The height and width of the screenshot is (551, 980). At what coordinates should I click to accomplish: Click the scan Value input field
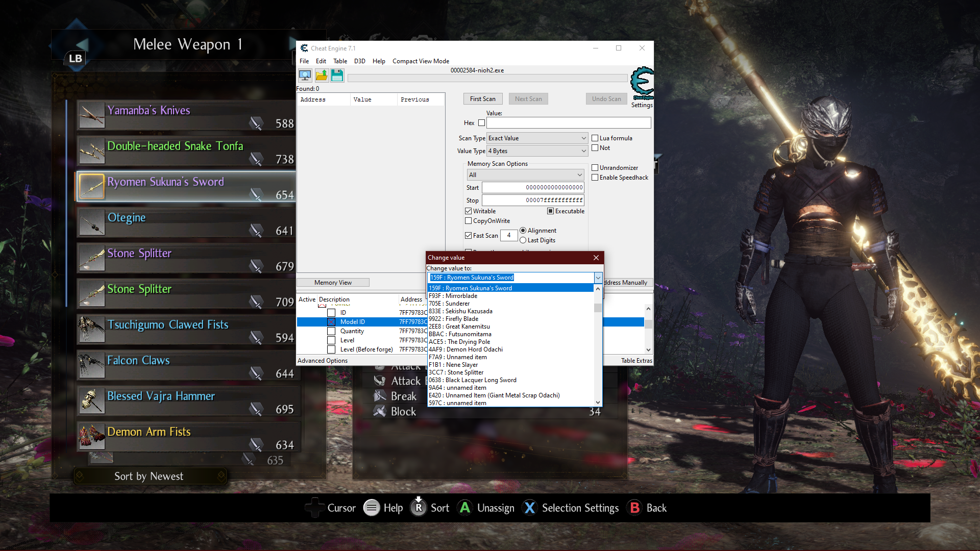tap(569, 123)
